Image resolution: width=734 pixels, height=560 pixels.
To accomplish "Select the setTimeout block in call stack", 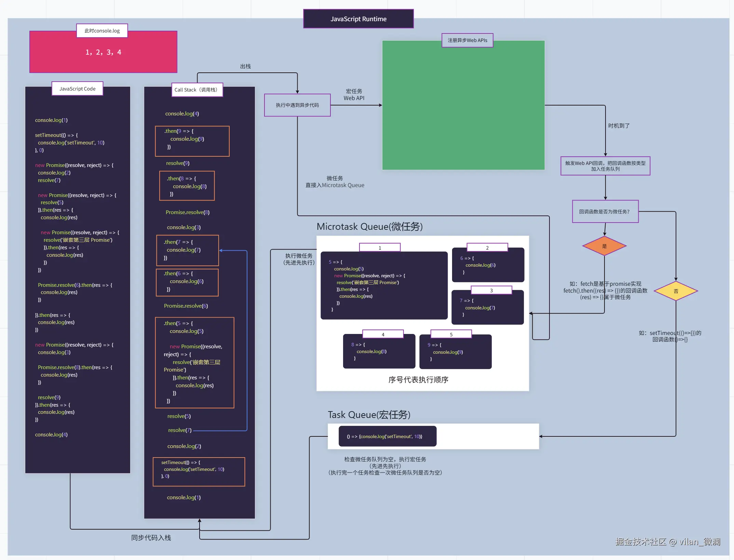I will [199, 472].
